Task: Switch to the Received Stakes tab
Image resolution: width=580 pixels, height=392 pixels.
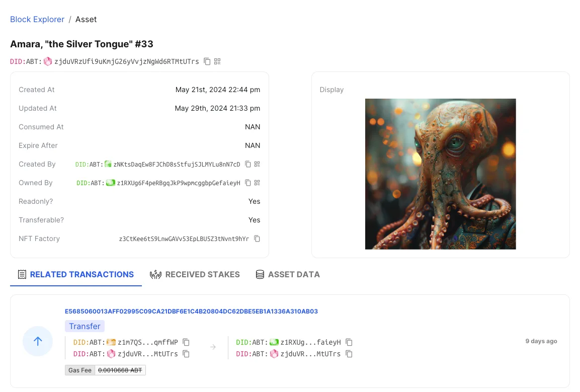Action: tap(195, 274)
